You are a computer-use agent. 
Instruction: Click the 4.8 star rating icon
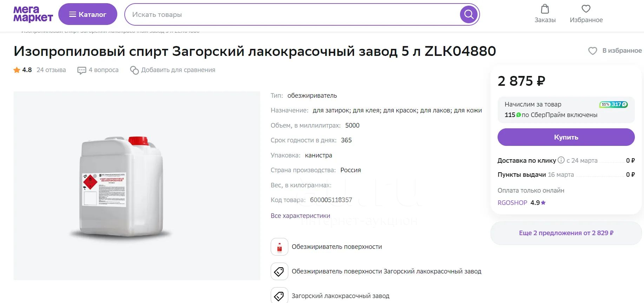click(17, 70)
